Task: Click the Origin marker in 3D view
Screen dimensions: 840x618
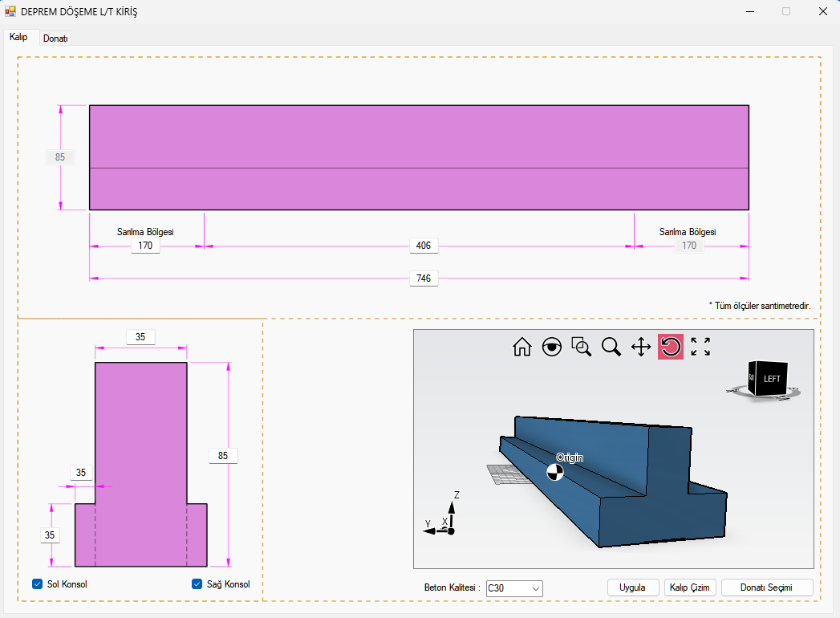Action: point(555,472)
